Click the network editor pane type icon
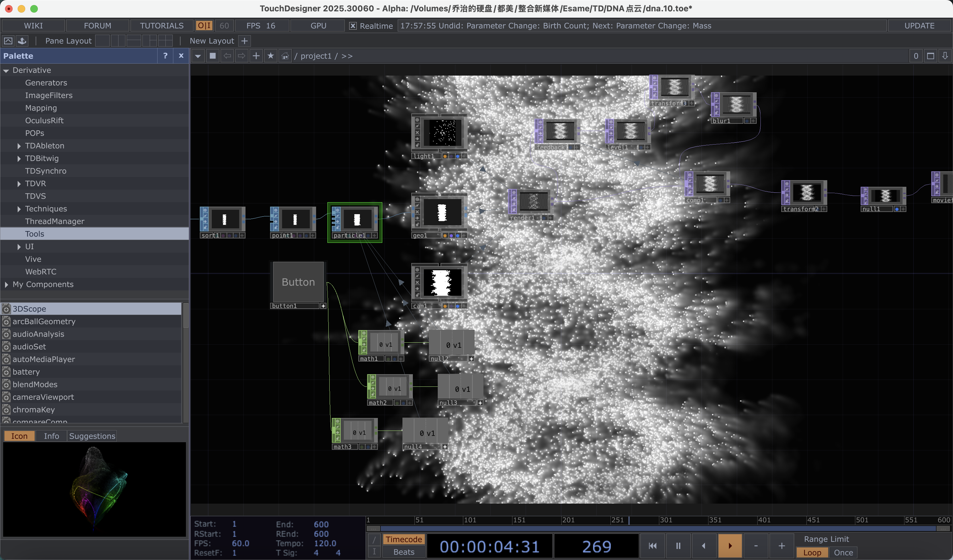The image size is (953, 560). tap(213, 56)
